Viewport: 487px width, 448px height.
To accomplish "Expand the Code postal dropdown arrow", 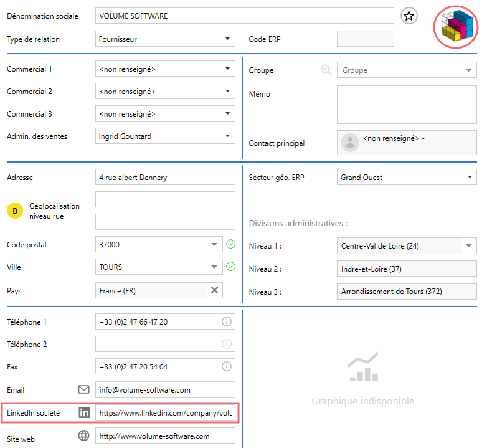I will [x=215, y=244].
